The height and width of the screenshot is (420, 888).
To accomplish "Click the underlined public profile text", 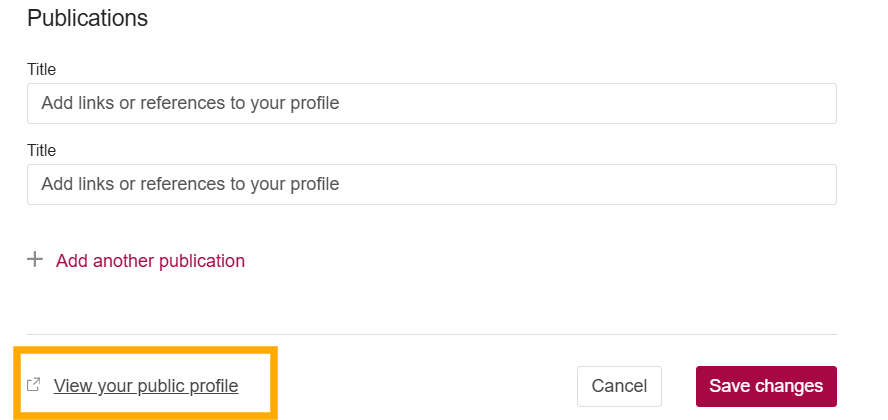I will click(x=146, y=386).
